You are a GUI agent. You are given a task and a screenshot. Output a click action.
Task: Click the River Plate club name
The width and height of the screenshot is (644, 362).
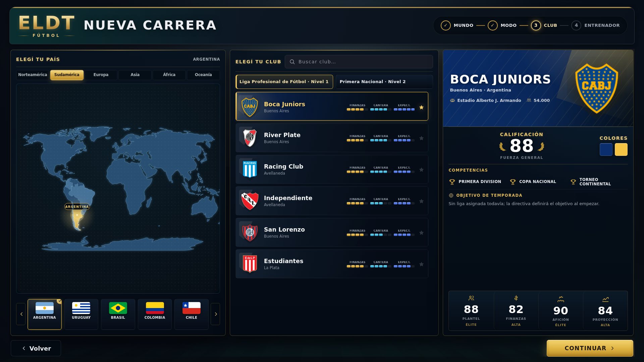282,135
